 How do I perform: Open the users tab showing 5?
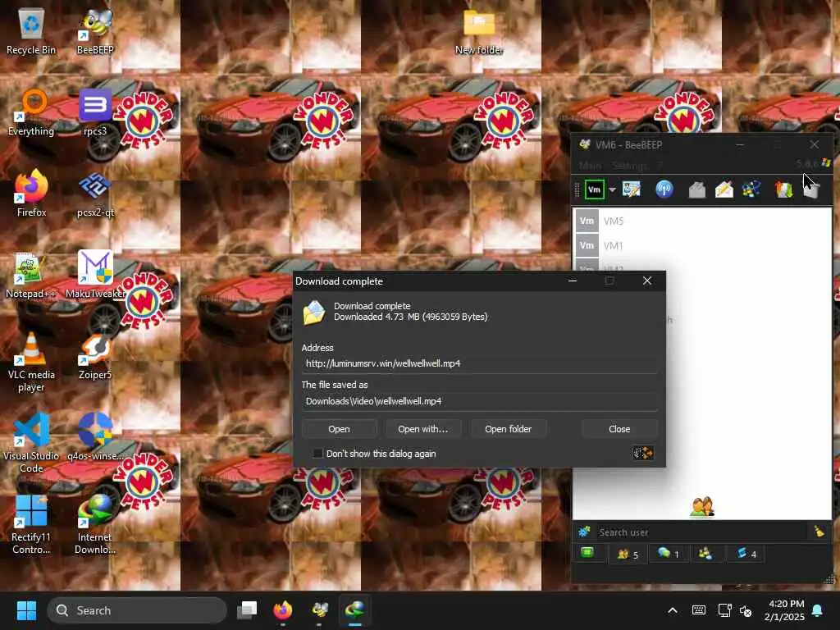[628, 554]
